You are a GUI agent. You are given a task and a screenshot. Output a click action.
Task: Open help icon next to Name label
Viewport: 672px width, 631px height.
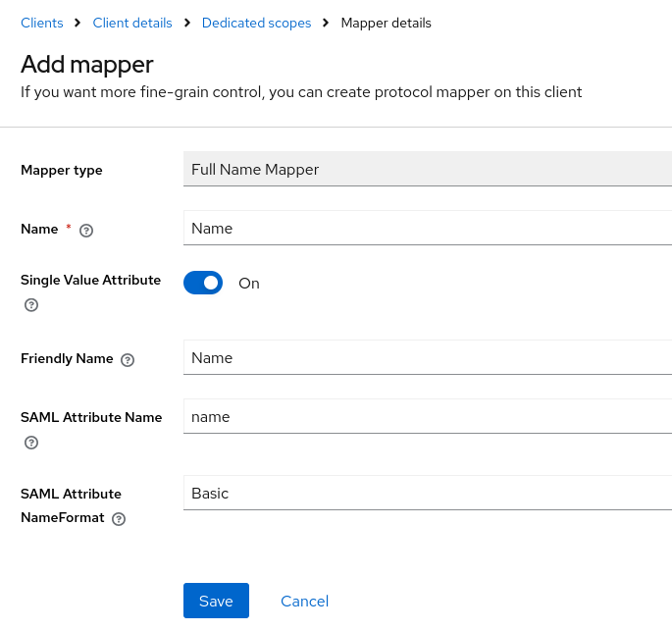click(x=86, y=231)
